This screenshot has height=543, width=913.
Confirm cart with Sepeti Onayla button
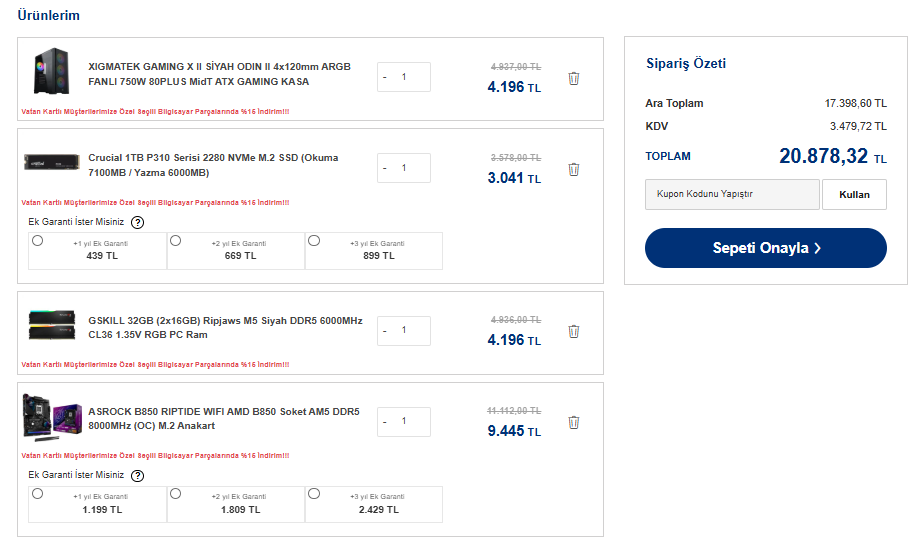click(765, 248)
